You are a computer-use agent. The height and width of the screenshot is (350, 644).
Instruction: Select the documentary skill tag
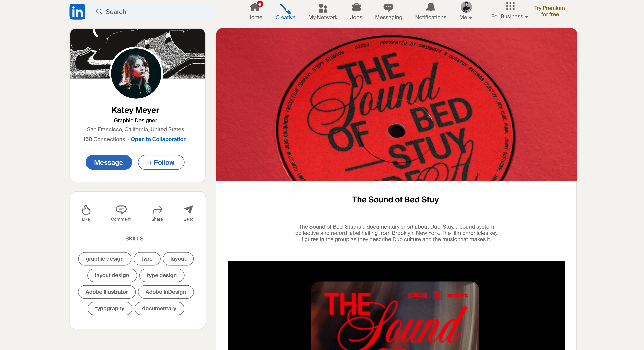tap(159, 308)
